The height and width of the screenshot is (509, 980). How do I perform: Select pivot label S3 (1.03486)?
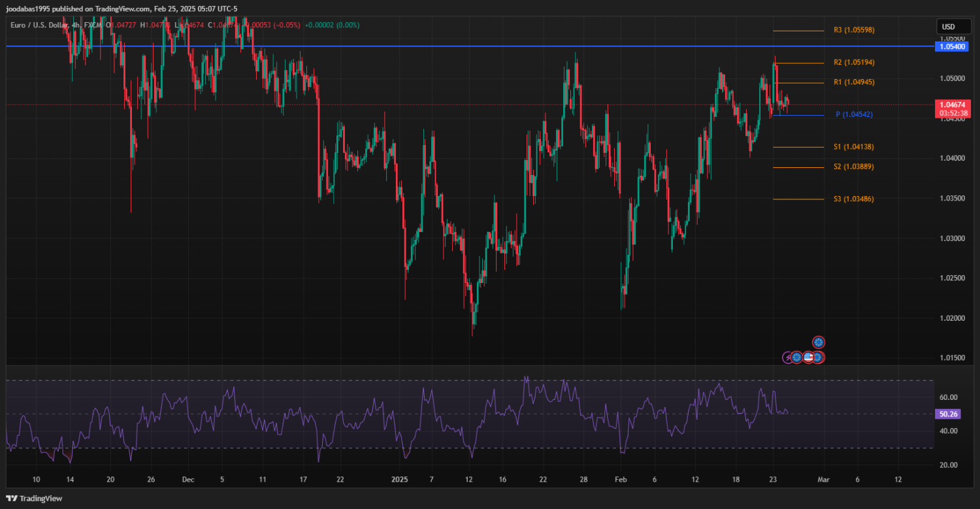click(x=854, y=199)
